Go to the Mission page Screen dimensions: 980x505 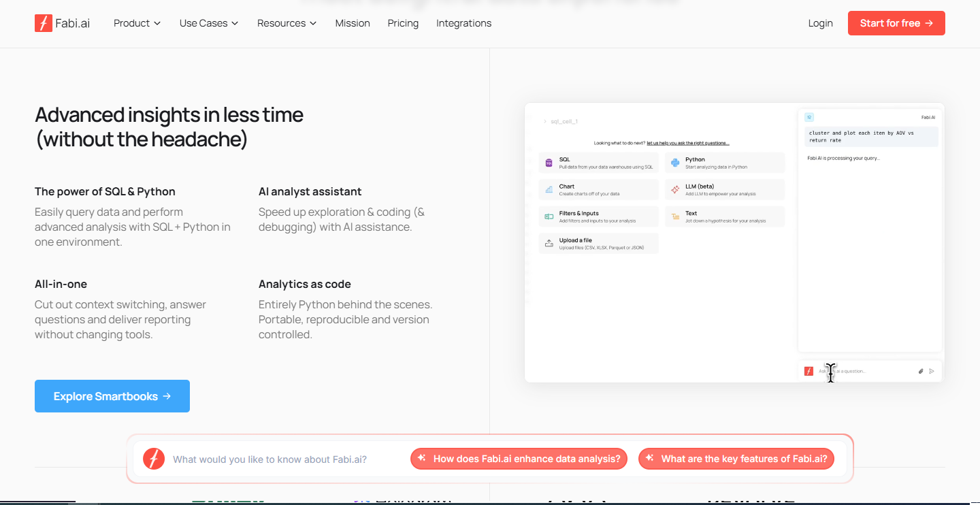(353, 23)
